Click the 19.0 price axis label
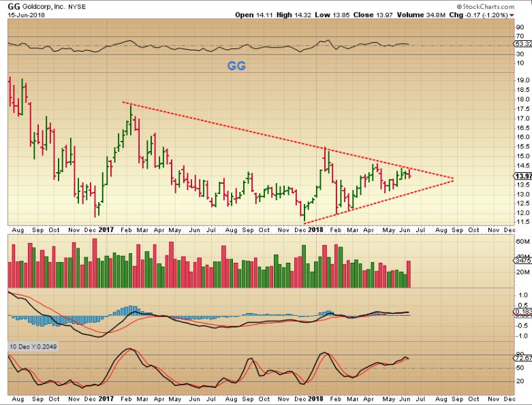 click(523, 80)
